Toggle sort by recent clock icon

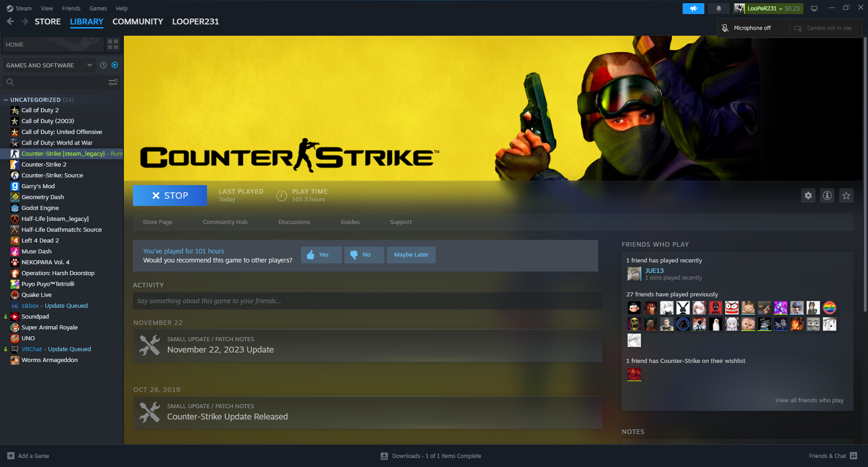(x=103, y=65)
